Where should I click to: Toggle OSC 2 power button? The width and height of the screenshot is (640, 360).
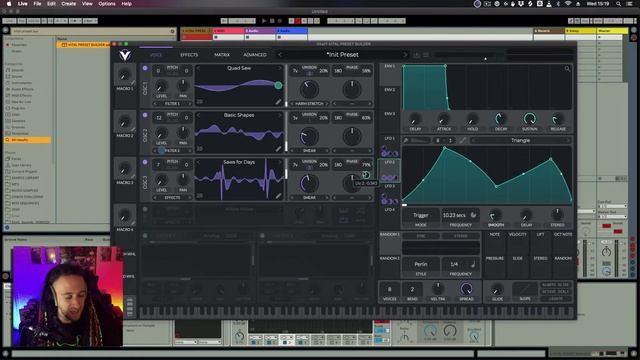[145, 115]
